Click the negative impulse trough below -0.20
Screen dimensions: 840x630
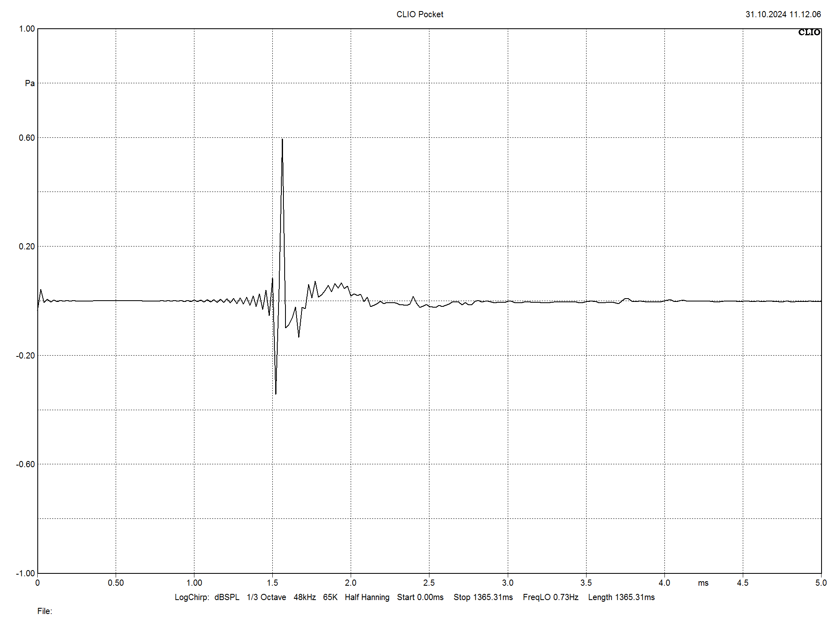click(x=276, y=393)
